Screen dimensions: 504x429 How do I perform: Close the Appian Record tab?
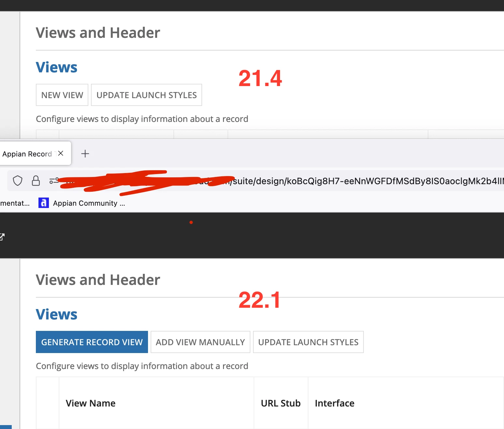coord(61,153)
